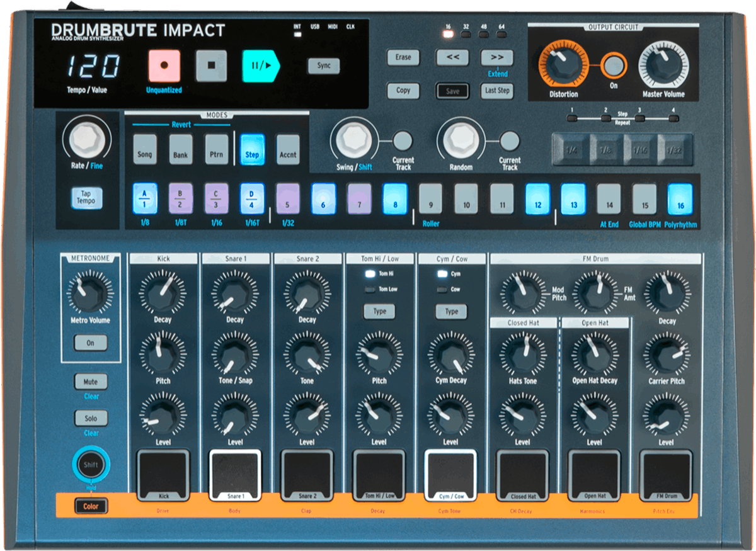This screenshot has height=551, width=756.
Task: Click the Erase button
Action: [403, 57]
